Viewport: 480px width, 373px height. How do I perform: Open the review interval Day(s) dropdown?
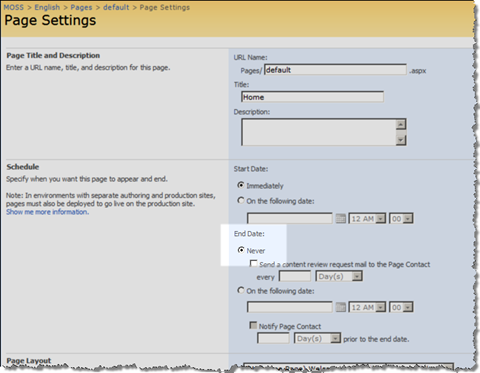click(339, 276)
